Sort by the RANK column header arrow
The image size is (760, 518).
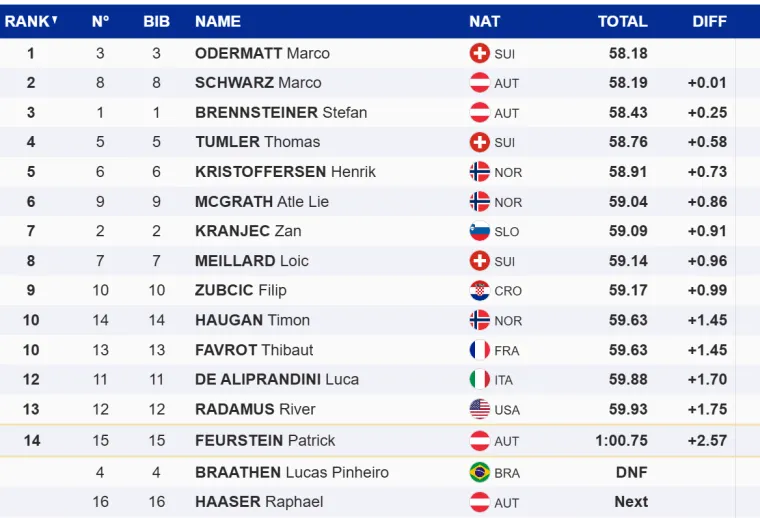click(x=54, y=21)
